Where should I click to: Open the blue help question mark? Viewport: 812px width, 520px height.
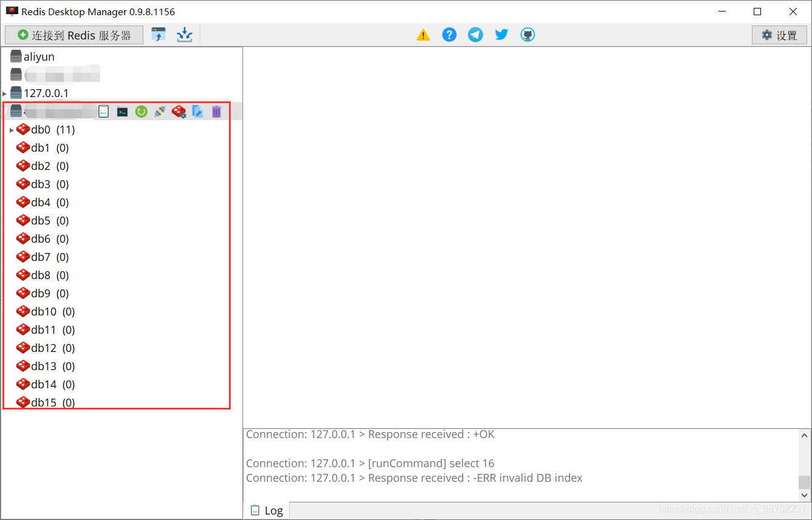pos(449,35)
